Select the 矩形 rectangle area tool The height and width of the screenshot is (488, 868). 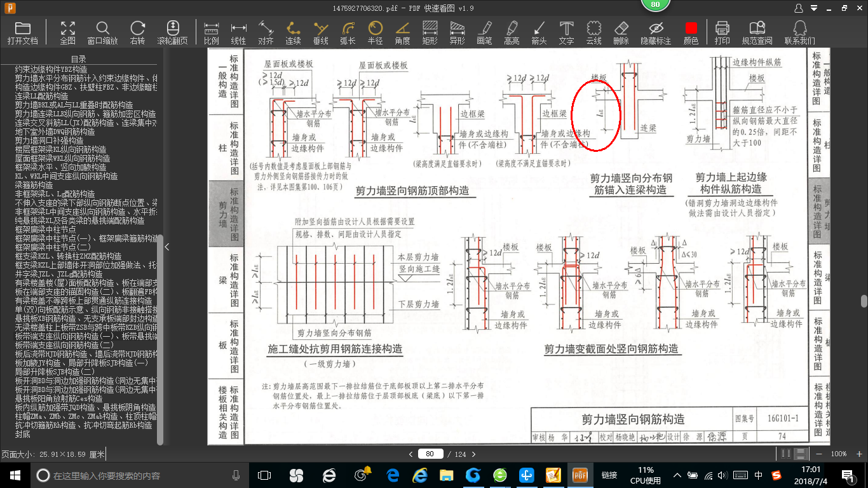coord(430,32)
